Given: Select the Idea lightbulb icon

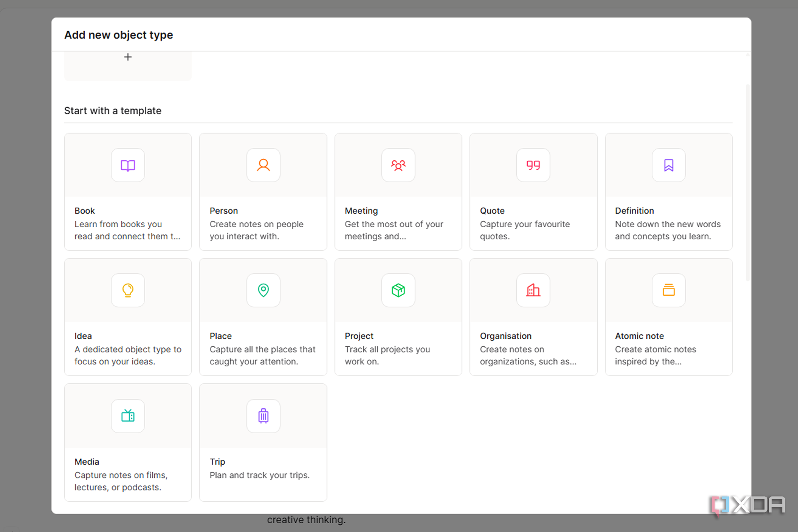Looking at the screenshot, I should pyautogui.click(x=128, y=290).
